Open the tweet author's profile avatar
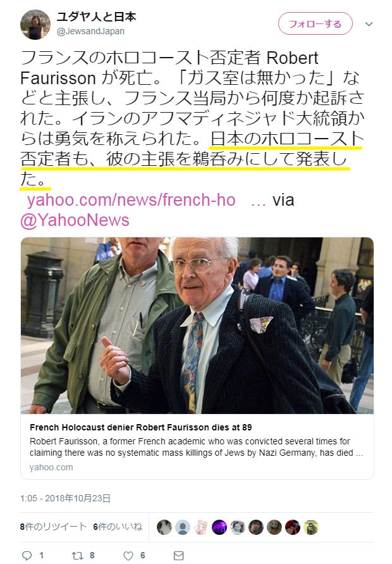 tap(35, 25)
